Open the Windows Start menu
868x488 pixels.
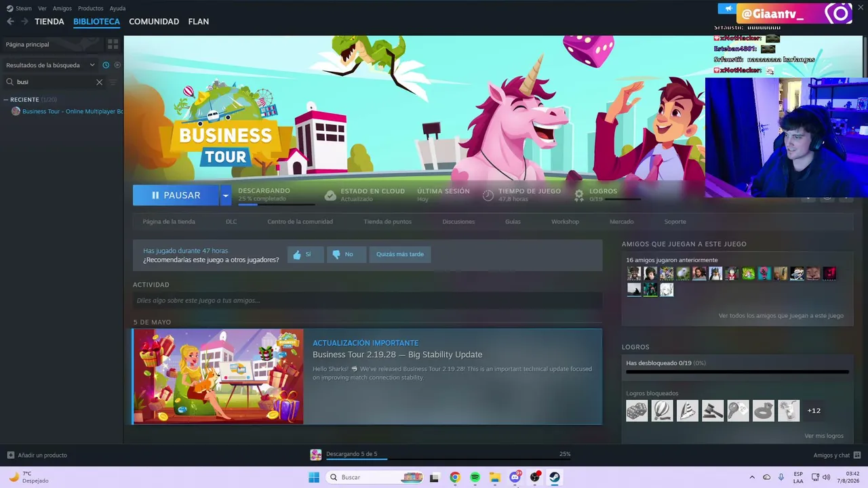[x=314, y=477]
